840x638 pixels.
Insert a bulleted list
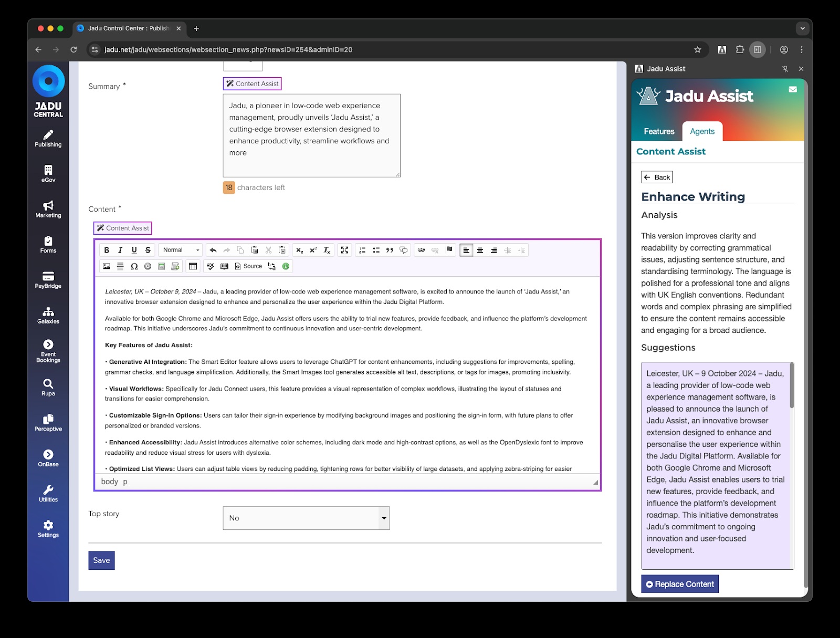[376, 250]
